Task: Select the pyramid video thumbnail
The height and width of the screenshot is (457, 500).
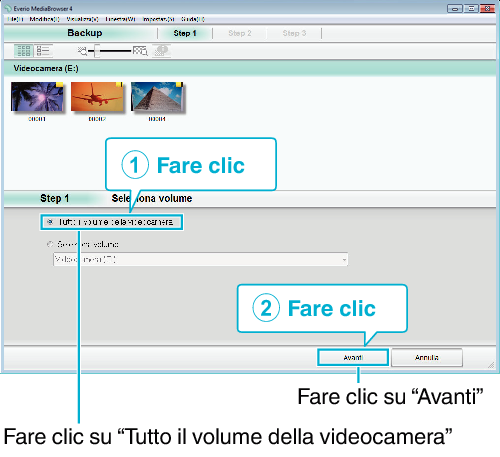Action: [x=157, y=97]
